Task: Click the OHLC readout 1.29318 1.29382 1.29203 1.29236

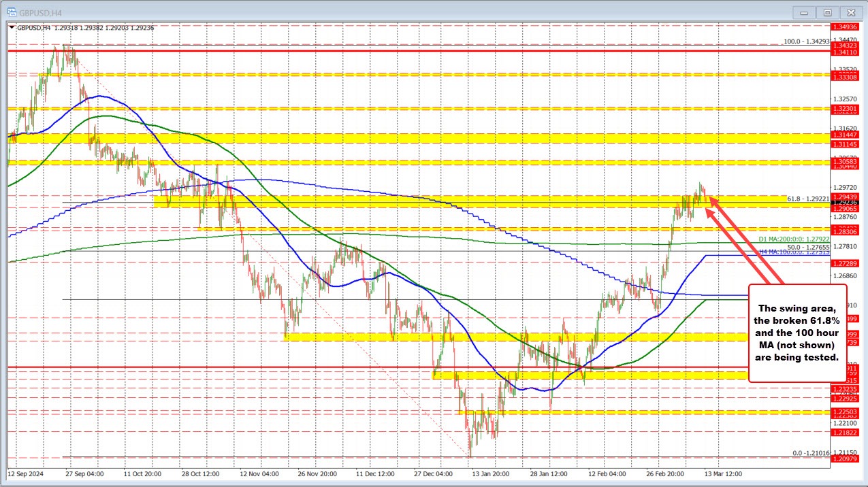Action: click(x=103, y=28)
